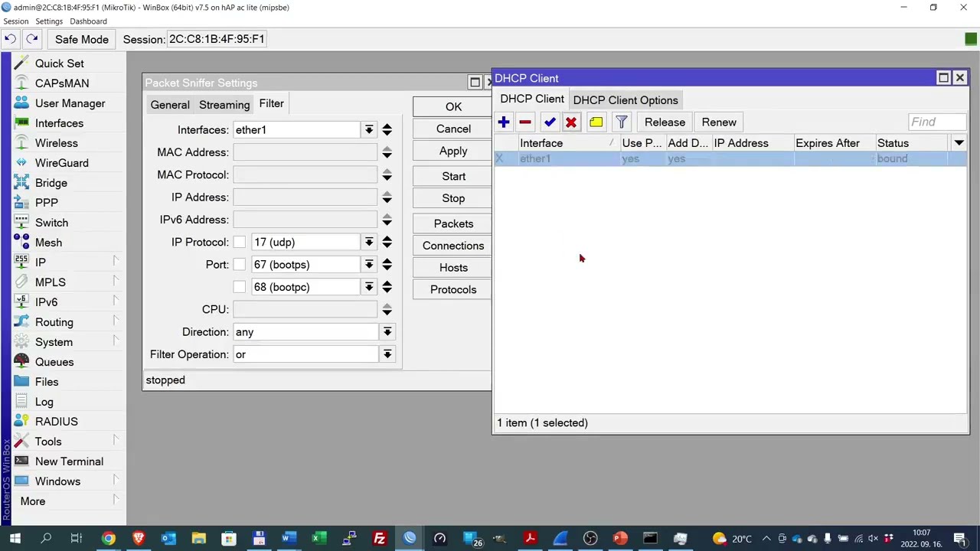The image size is (980, 551).
Task: Enable the selected DHCP client
Action: click(x=550, y=122)
